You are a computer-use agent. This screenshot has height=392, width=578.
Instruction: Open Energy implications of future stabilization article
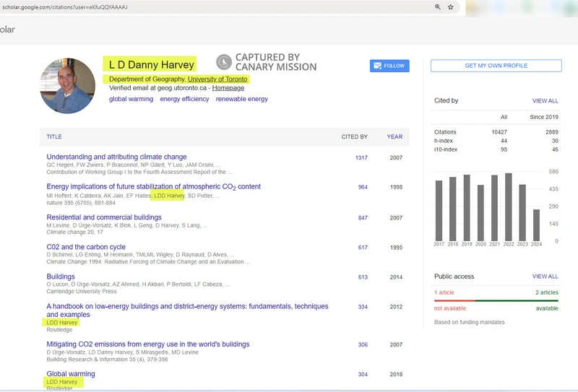[x=153, y=186]
